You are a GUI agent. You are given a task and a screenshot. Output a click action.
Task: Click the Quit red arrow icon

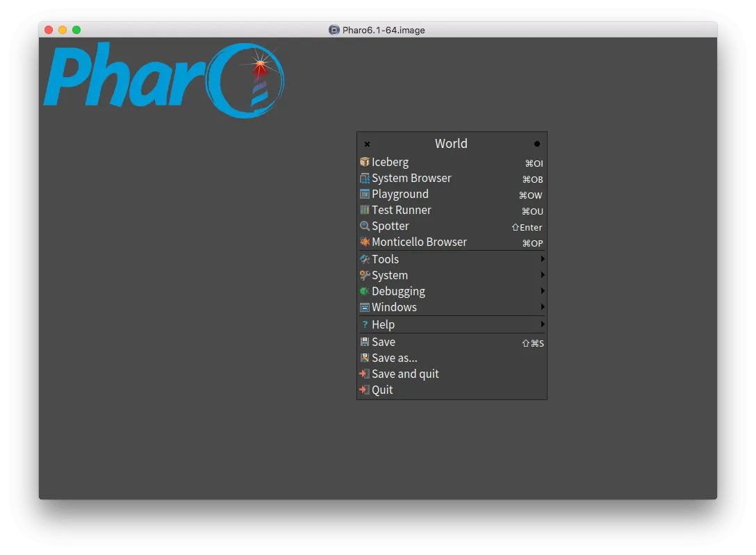[365, 390]
